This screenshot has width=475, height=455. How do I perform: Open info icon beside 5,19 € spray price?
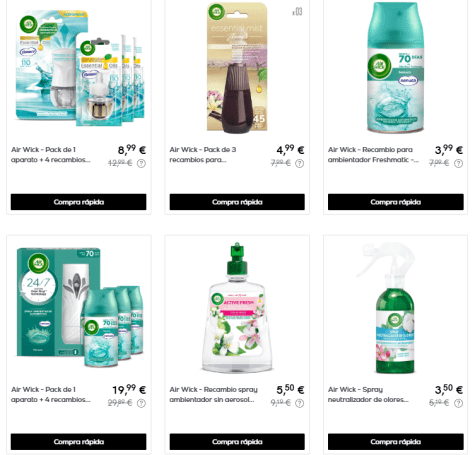(459, 403)
